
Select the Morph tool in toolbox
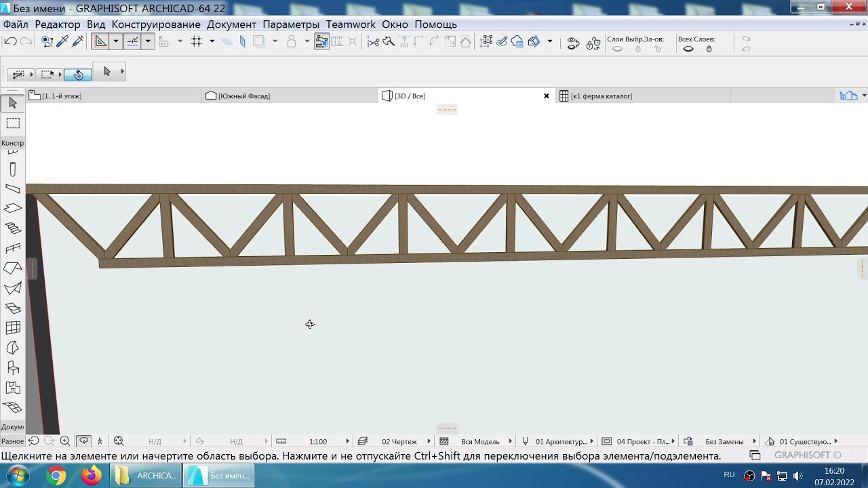(13, 348)
